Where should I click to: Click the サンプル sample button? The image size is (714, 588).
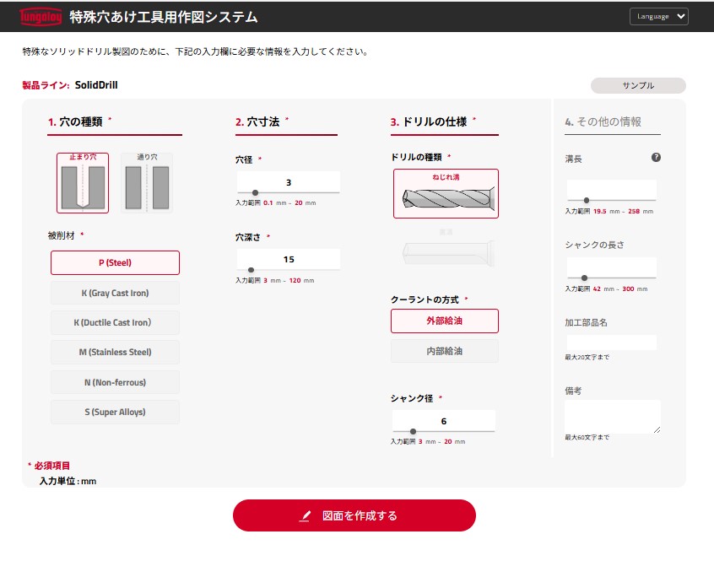637,85
